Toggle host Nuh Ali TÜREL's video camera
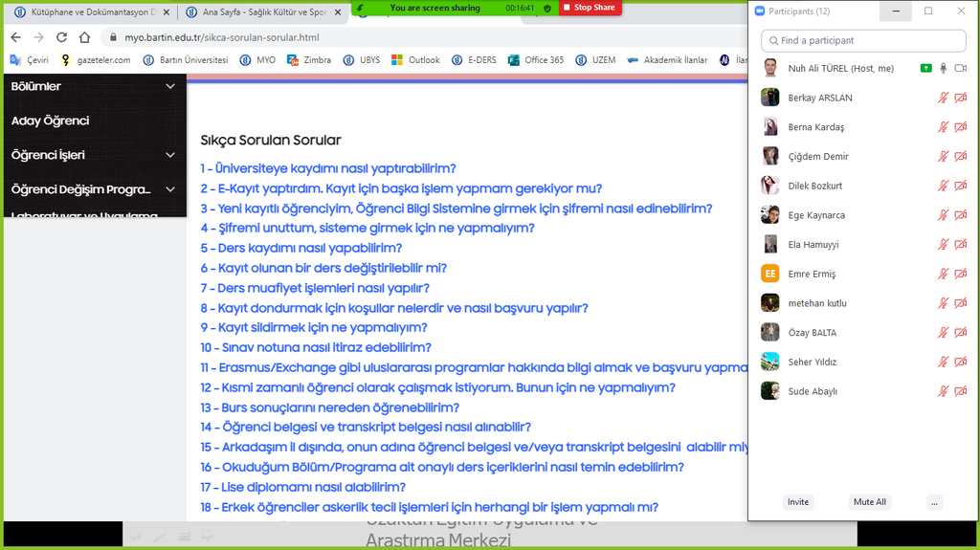 click(x=961, y=68)
